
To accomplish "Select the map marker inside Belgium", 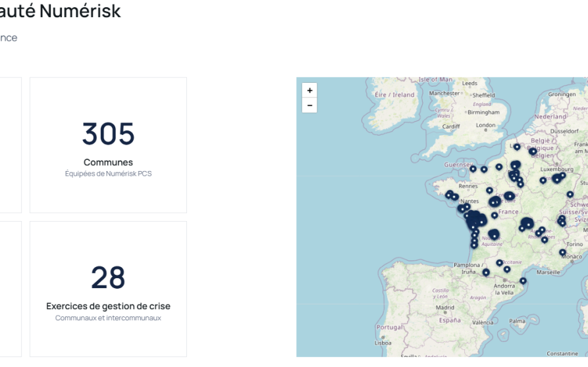I will [533, 151].
